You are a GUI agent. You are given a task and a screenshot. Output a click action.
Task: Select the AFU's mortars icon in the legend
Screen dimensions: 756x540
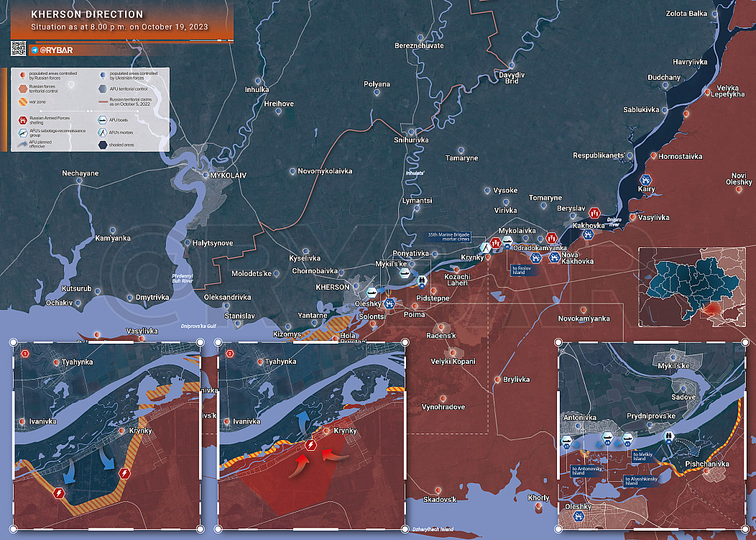coord(102,132)
